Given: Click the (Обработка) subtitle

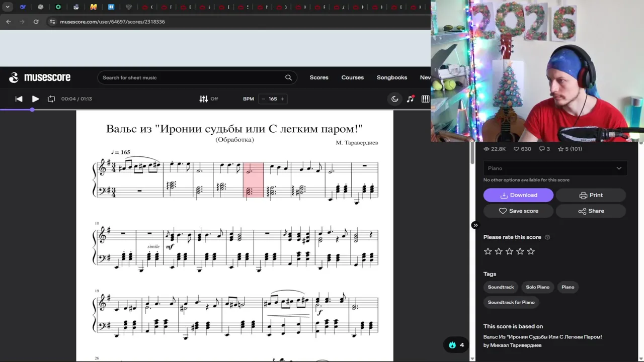Looking at the screenshot, I should point(234,140).
